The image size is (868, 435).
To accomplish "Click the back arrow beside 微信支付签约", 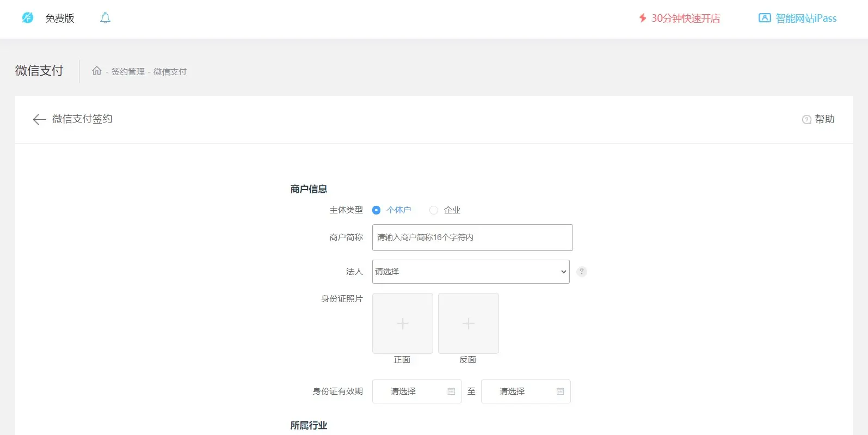I will point(39,119).
